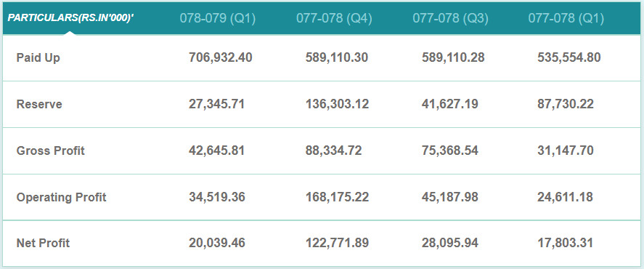644x269 pixels.
Task: Click the Gross Profit value 75,368.54
Action: point(449,151)
